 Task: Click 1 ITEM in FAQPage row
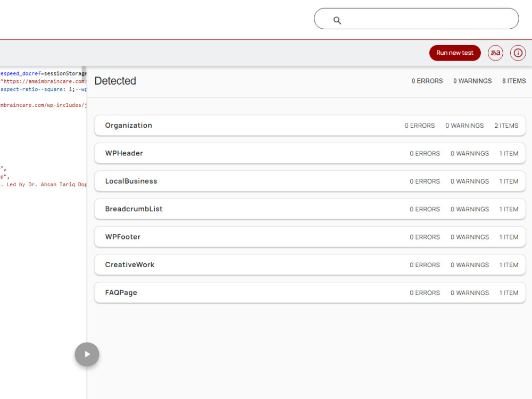click(x=509, y=293)
